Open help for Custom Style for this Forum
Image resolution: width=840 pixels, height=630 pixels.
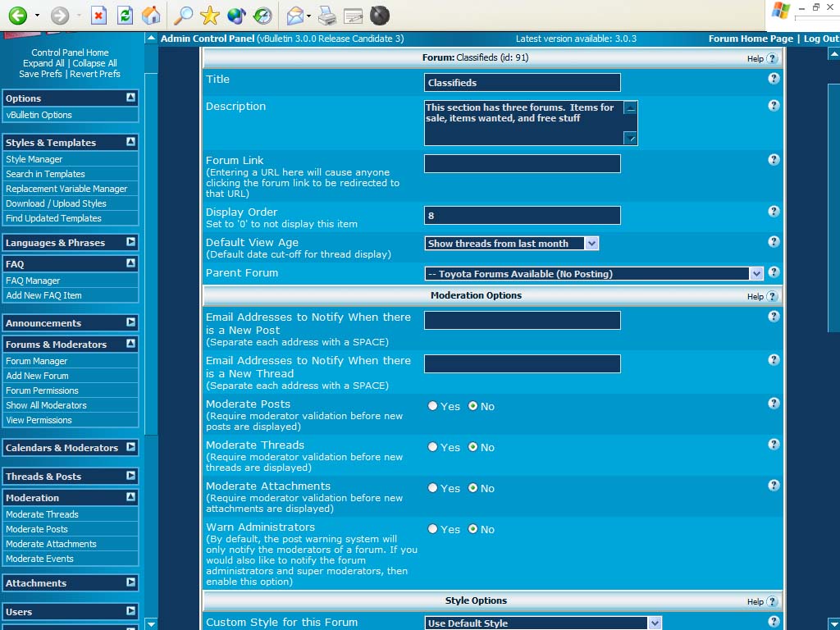774,622
